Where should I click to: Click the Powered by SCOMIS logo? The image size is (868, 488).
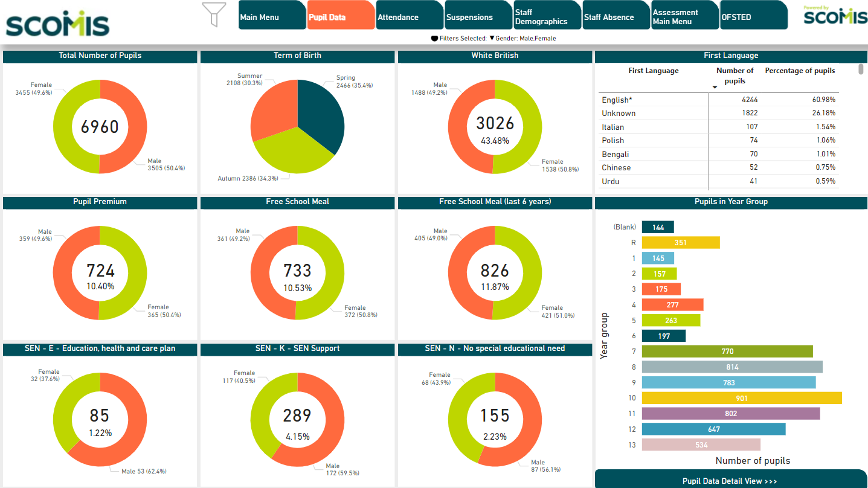point(835,16)
